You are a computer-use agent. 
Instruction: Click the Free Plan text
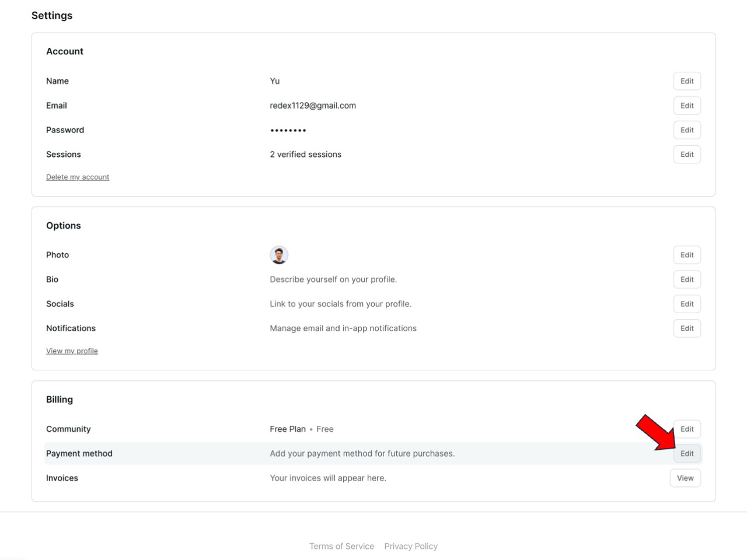click(x=288, y=429)
